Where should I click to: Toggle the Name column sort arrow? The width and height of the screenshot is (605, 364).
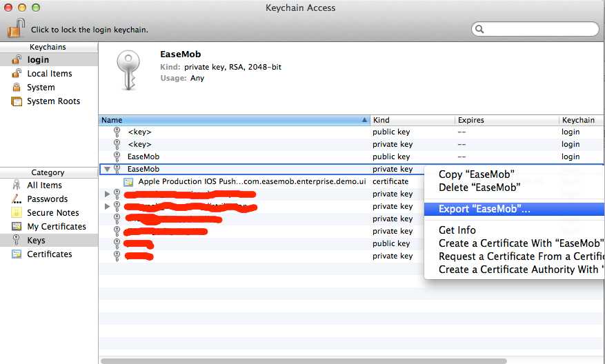coord(364,120)
